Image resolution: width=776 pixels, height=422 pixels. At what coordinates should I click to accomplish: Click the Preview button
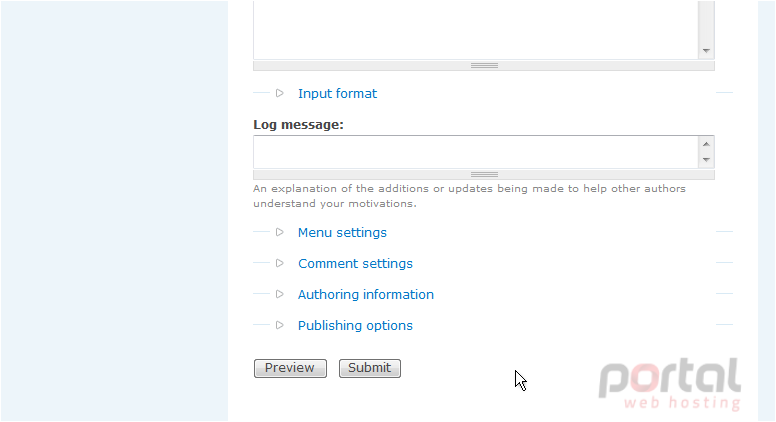tap(290, 368)
